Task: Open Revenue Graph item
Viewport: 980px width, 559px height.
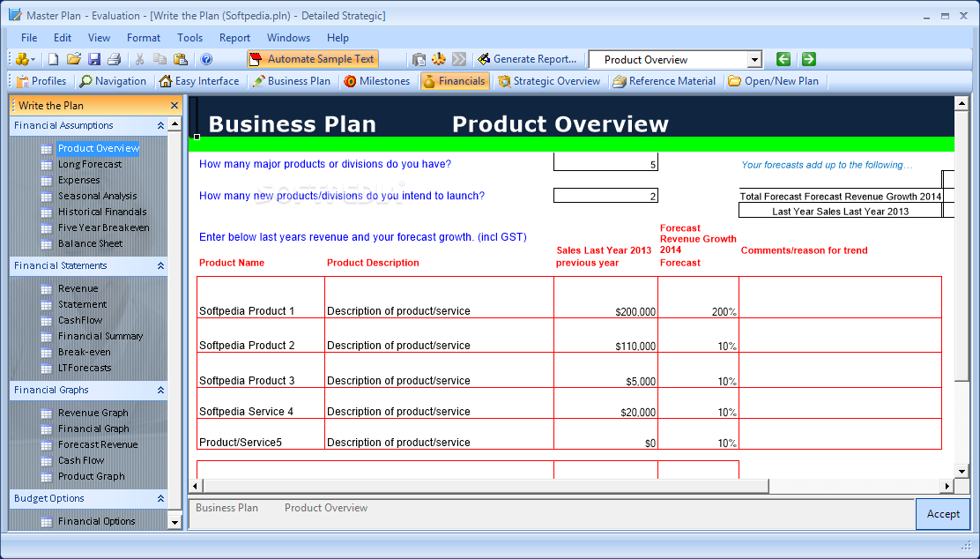Action: click(x=93, y=413)
